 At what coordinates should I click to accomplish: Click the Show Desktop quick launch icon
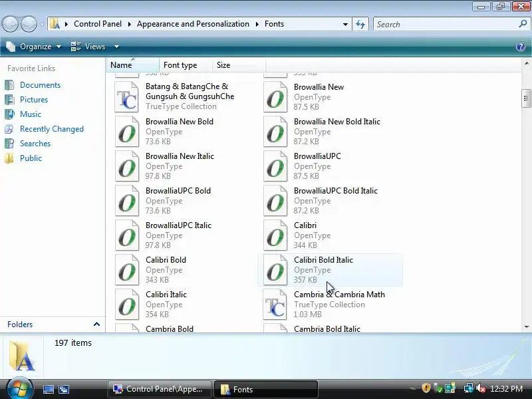(48, 389)
